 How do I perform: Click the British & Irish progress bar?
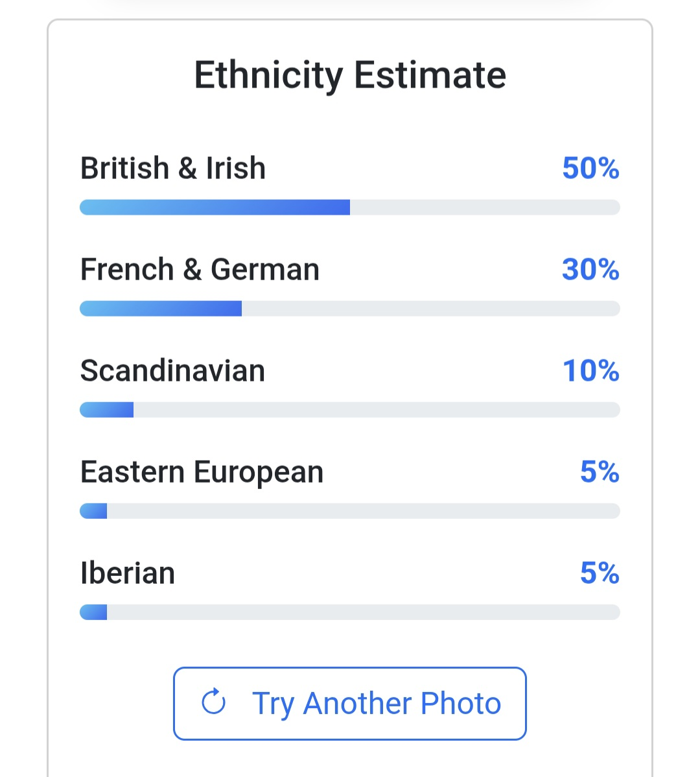[x=350, y=208]
